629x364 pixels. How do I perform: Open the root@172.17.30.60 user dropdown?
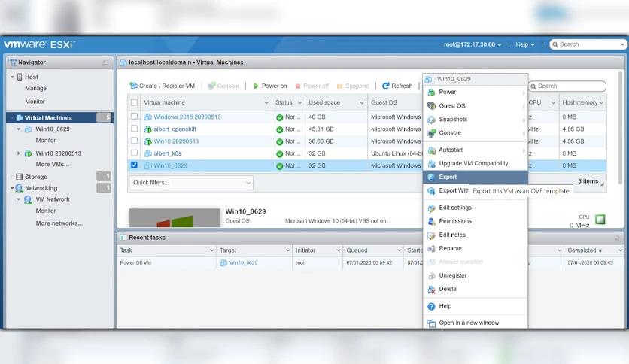[473, 44]
